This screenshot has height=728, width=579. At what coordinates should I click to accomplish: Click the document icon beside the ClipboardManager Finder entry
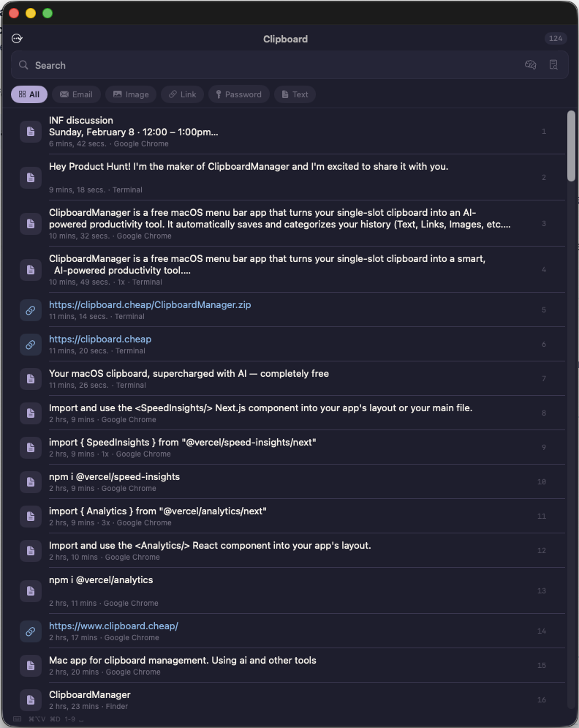[30, 699]
